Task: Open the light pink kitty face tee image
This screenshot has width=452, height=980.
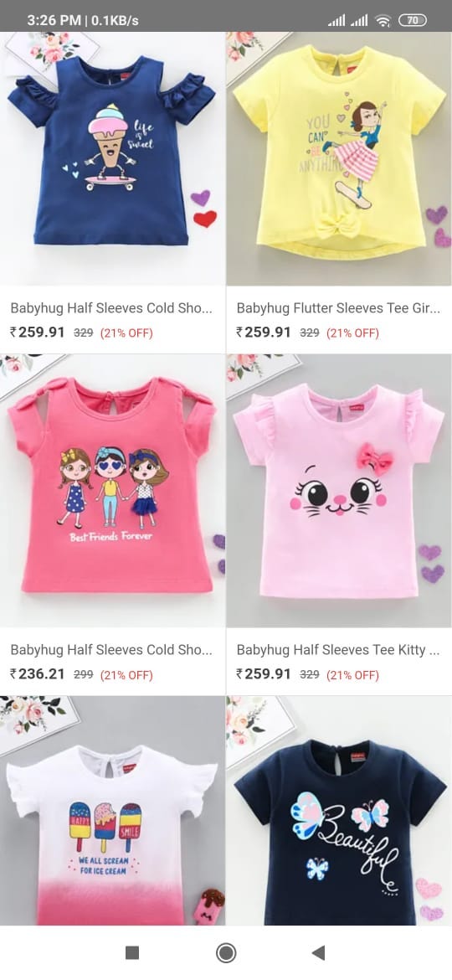Action: click(339, 491)
